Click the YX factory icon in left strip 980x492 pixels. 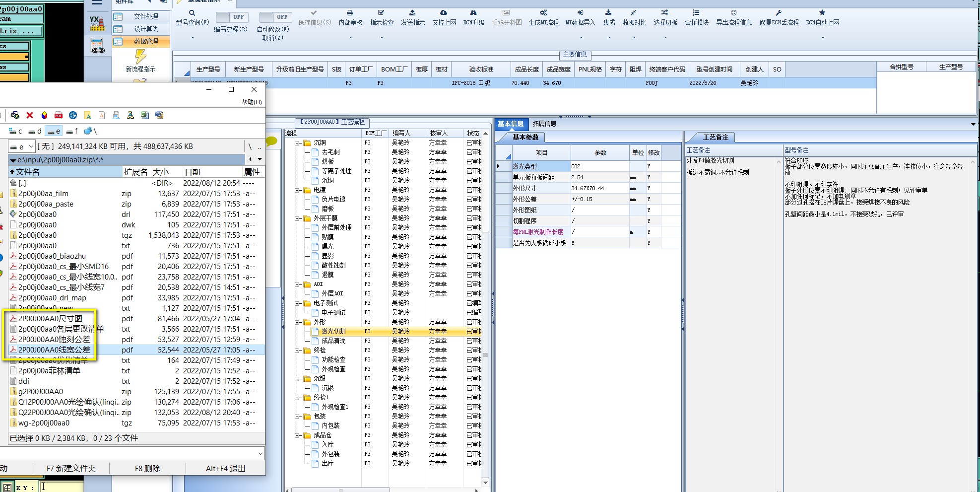coord(97,23)
